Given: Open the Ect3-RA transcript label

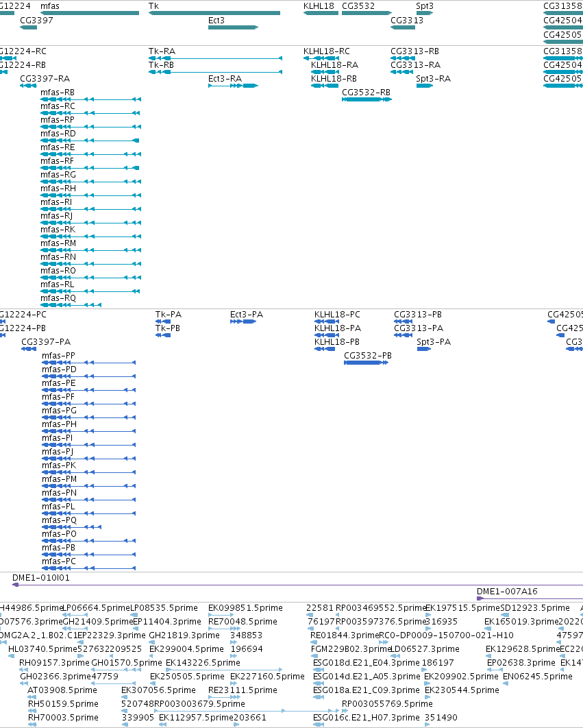Looking at the screenshot, I should tap(225, 78).
